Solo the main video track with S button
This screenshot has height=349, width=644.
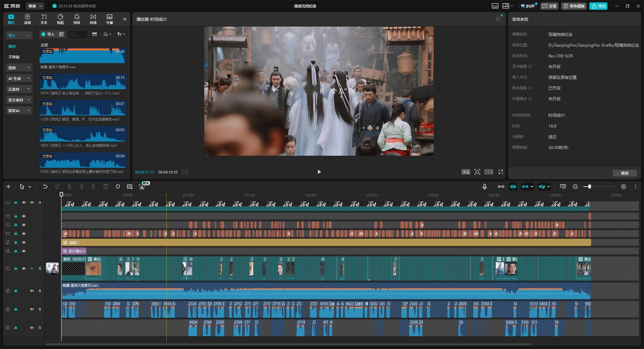click(40, 268)
